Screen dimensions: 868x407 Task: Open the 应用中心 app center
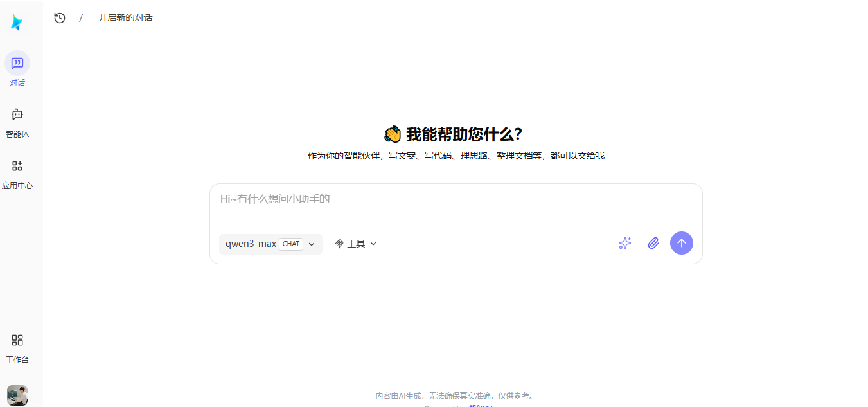pos(17,172)
